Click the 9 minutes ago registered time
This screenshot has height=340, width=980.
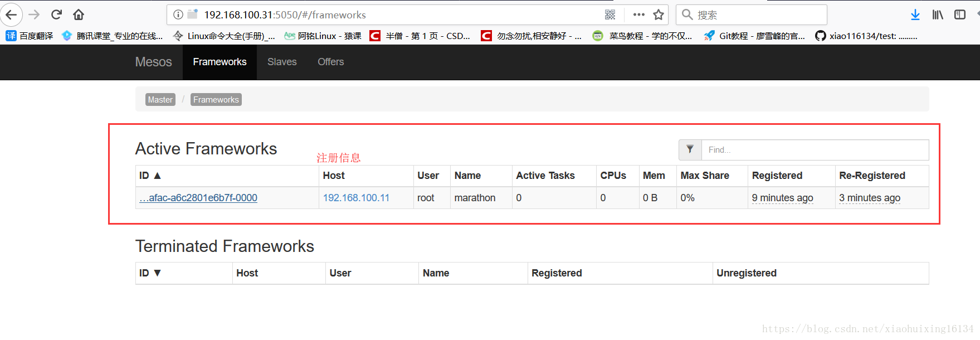pyautogui.click(x=782, y=198)
